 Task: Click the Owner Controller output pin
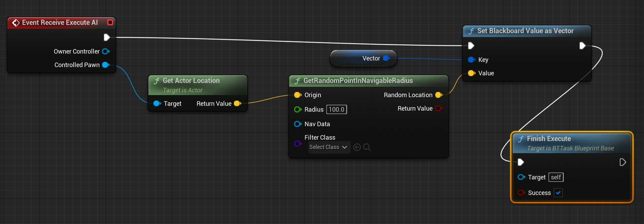[x=106, y=51]
